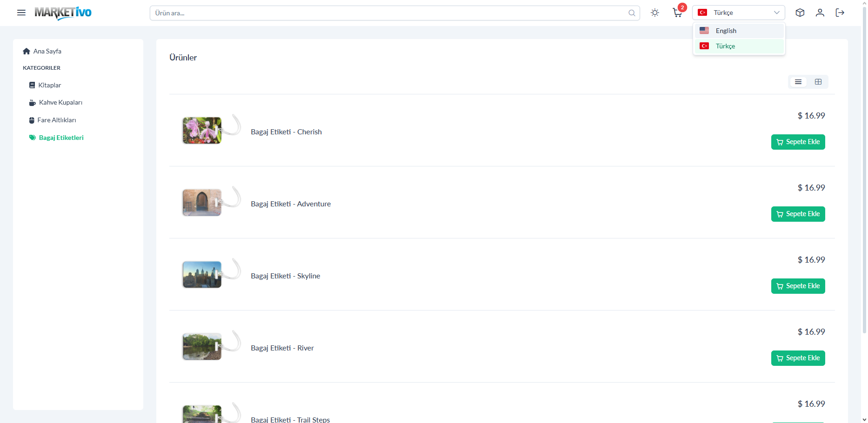Click the Ürünler heading
This screenshot has width=868, height=423.
(183, 58)
